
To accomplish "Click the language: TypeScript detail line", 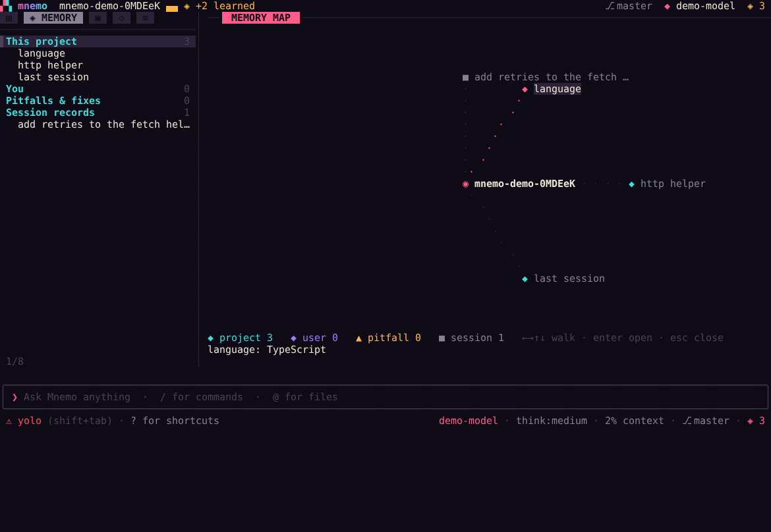I will [x=266, y=349].
